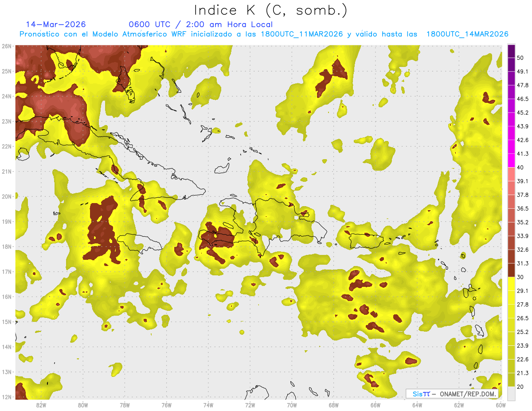The width and height of the screenshot is (532, 411).
Task: Click the '70W' longitude axis label
Action: [x=292, y=405]
